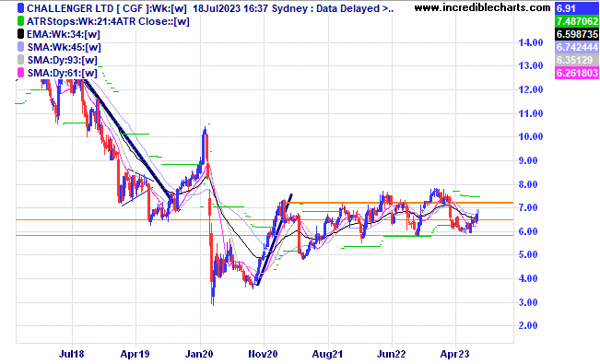Click the lavender SMA Wk 45 legend swatch
This screenshot has height=364, width=600.
pos(20,47)
